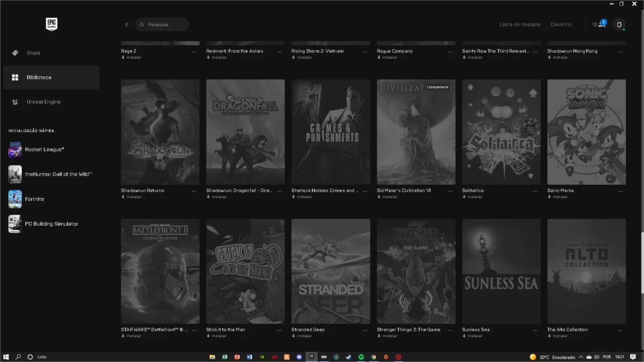Open PC Building Simulator quick launch entry
644x362 pixels.
coord(52,224)
